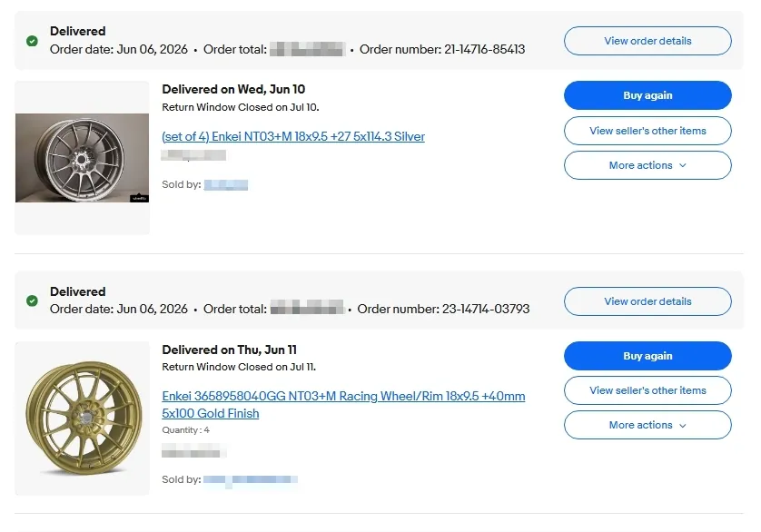
Task: Click the silver wheel product thumbnail
Action: tap(82, 158)
